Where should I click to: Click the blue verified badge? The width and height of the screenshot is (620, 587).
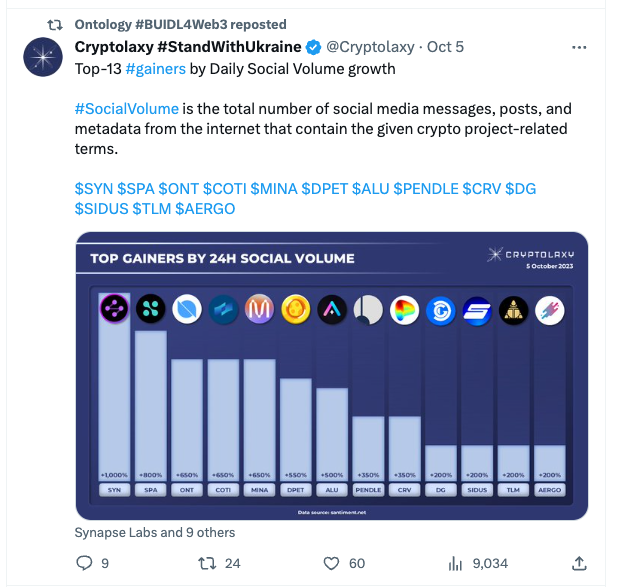pos(314,47)
